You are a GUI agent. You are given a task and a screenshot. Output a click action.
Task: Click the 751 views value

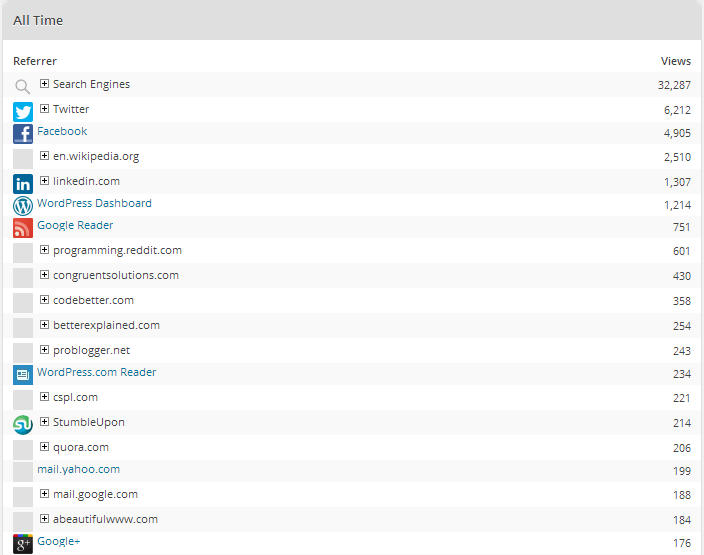(682, 227)
